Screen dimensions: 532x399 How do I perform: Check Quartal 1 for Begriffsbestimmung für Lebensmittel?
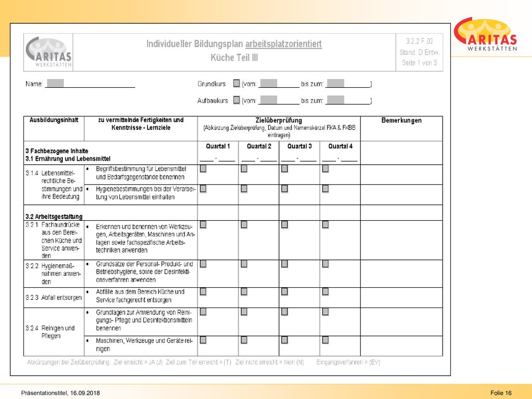click(x=203, y=169)
